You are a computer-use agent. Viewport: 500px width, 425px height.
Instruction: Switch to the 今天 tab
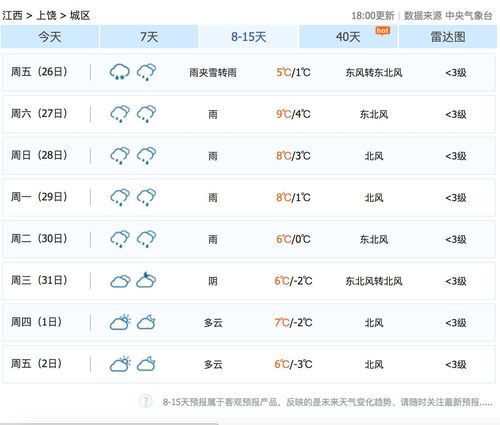point(50,37)
